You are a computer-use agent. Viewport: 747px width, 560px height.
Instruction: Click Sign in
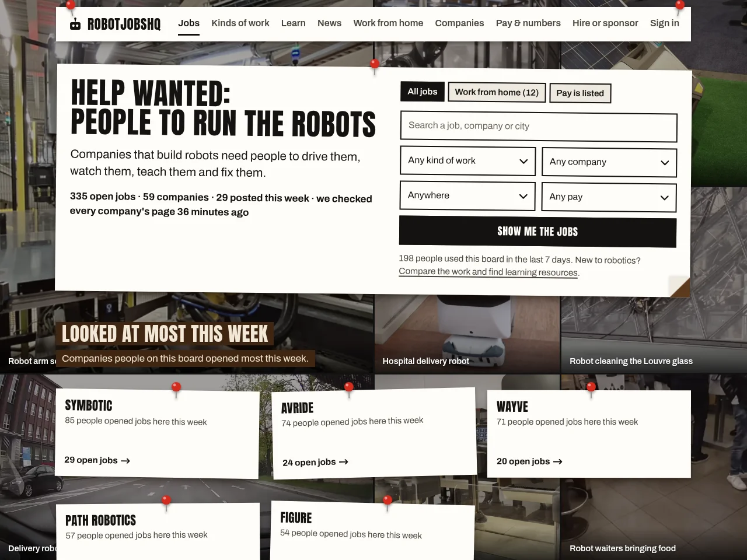click(x=665, y=23)
